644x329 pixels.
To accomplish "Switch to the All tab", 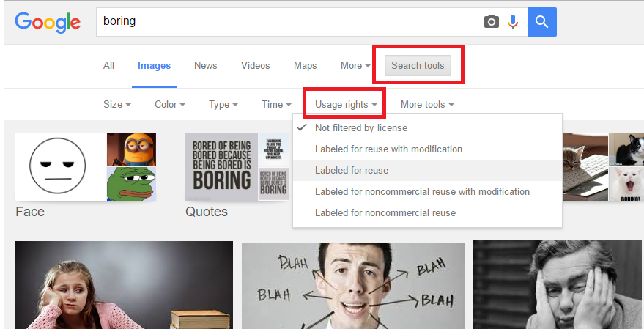I will (x=108, y=66).
